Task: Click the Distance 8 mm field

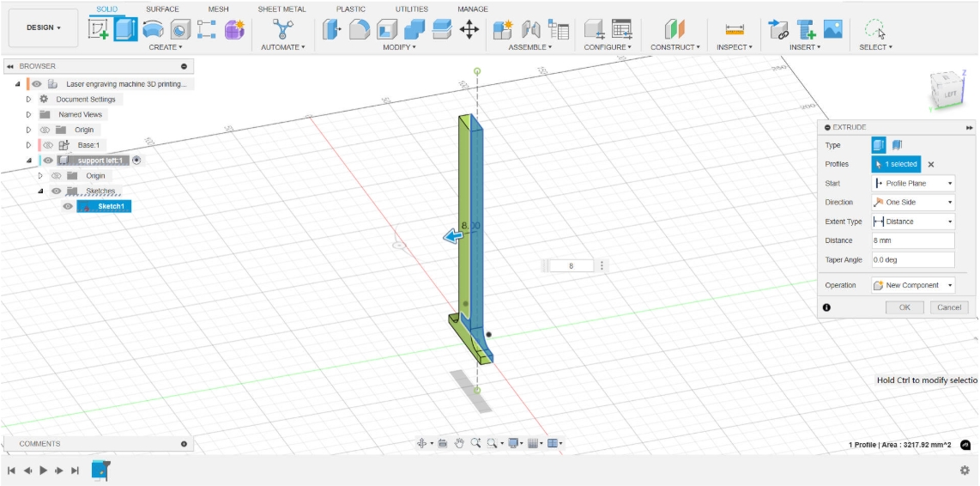Action: [913, 240]
